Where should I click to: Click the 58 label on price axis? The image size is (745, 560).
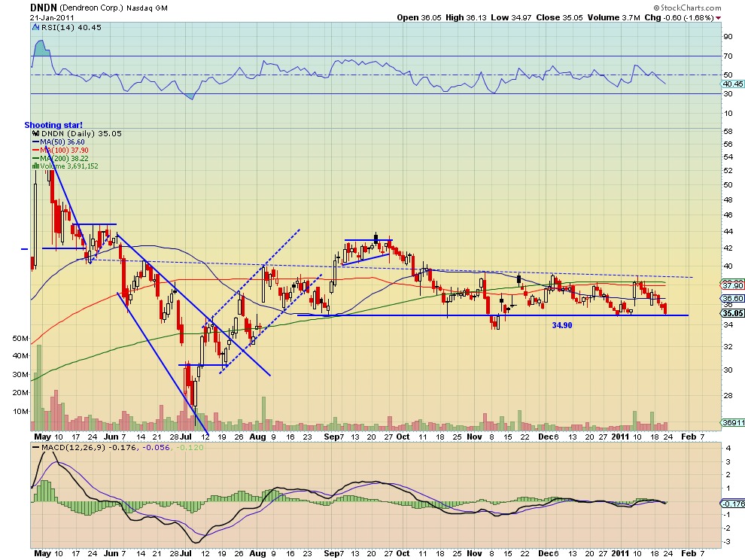(x=728, y=130)
